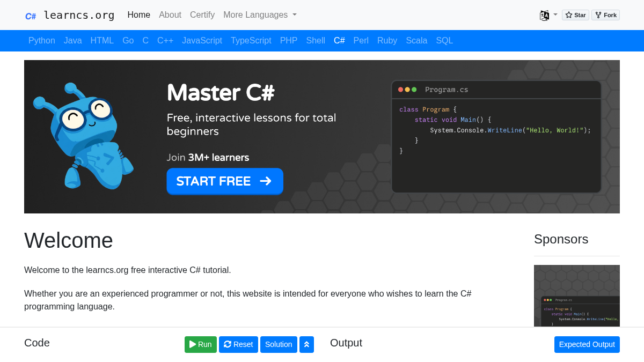Switch to the Ruby tutorial
644x362 pixels.
387,41
